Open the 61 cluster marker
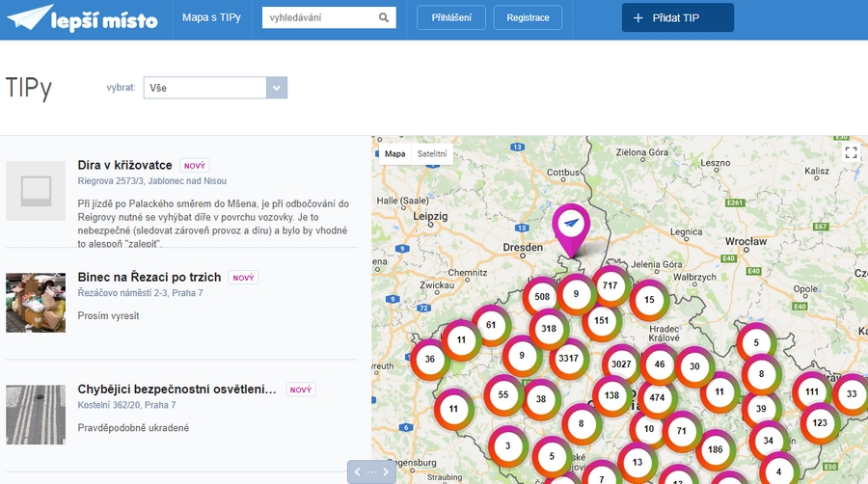 491,325
